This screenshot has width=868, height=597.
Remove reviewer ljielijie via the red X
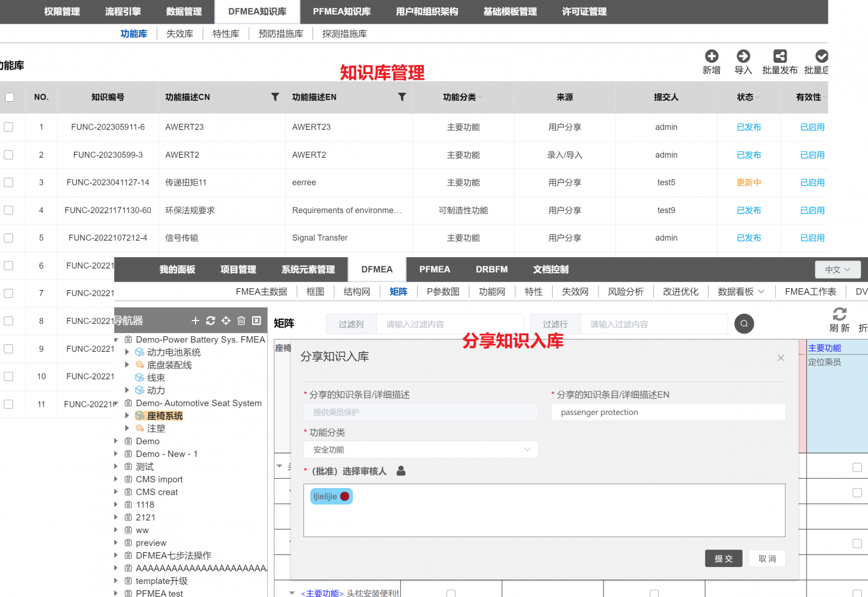tap(345, 496)
